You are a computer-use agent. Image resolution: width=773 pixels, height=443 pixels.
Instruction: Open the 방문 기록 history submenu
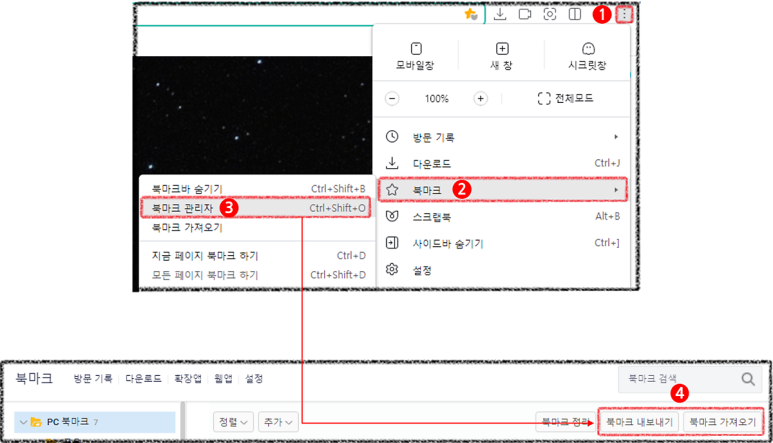pos(502,137)
